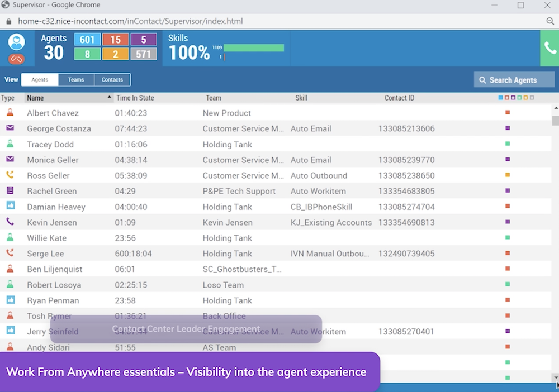Toggle the purple 5 agent state filter
The image size is (559, 392).
(144, 39)
